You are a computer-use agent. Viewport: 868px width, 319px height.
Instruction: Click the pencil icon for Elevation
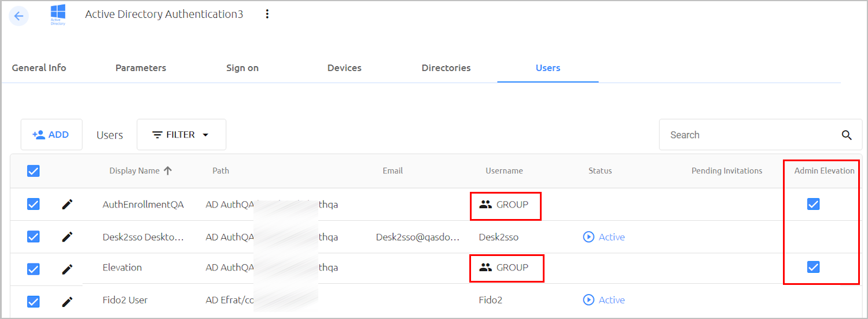click(x=68, y=269)
